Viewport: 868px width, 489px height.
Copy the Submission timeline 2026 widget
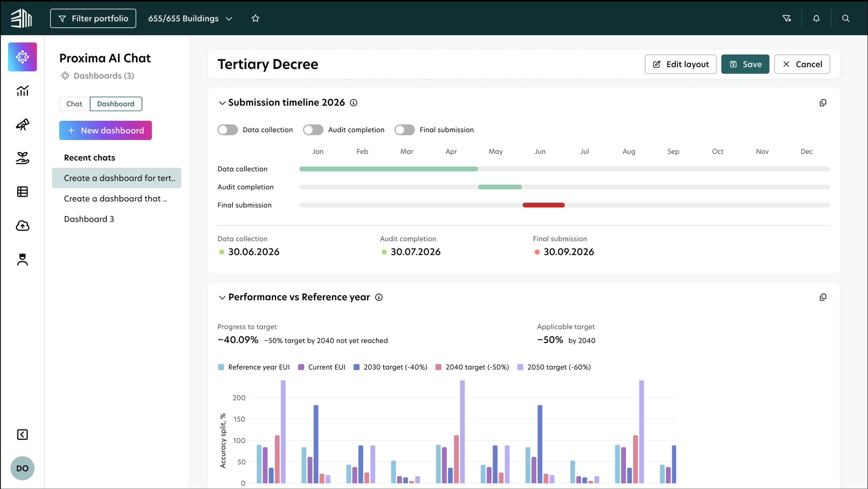823,102
